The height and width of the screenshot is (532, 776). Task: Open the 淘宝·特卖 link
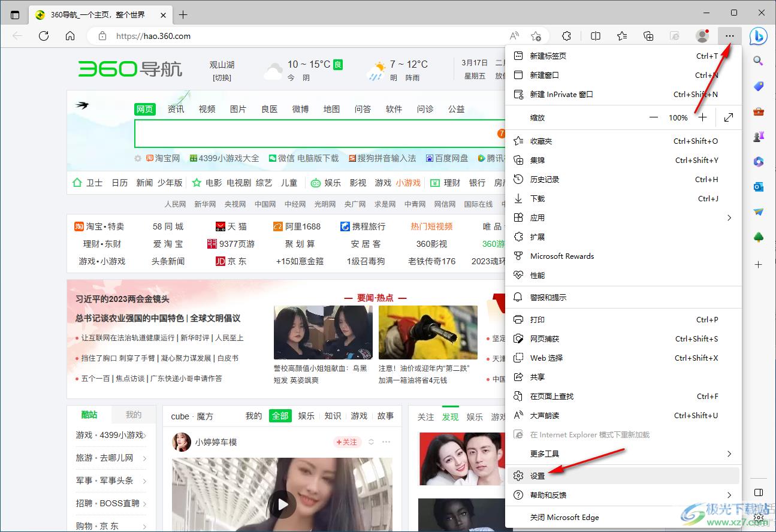pyautogui.click(x=99, y=226)
